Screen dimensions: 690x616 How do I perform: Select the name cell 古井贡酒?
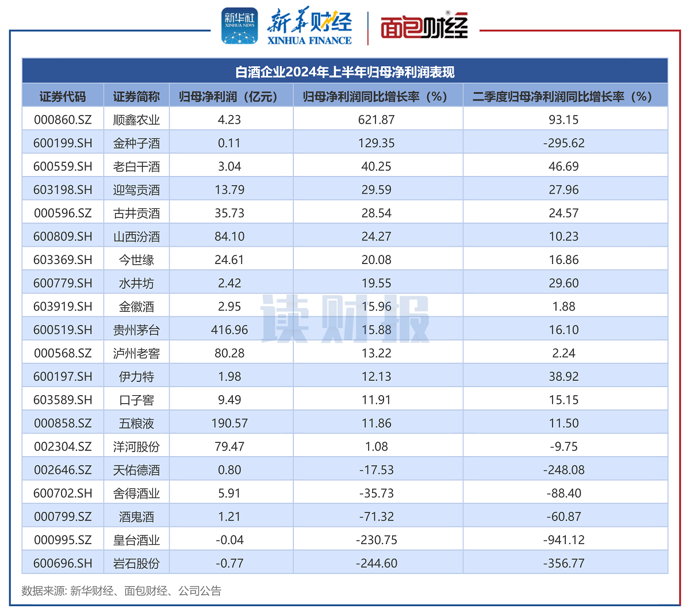[x=136, y=213]
